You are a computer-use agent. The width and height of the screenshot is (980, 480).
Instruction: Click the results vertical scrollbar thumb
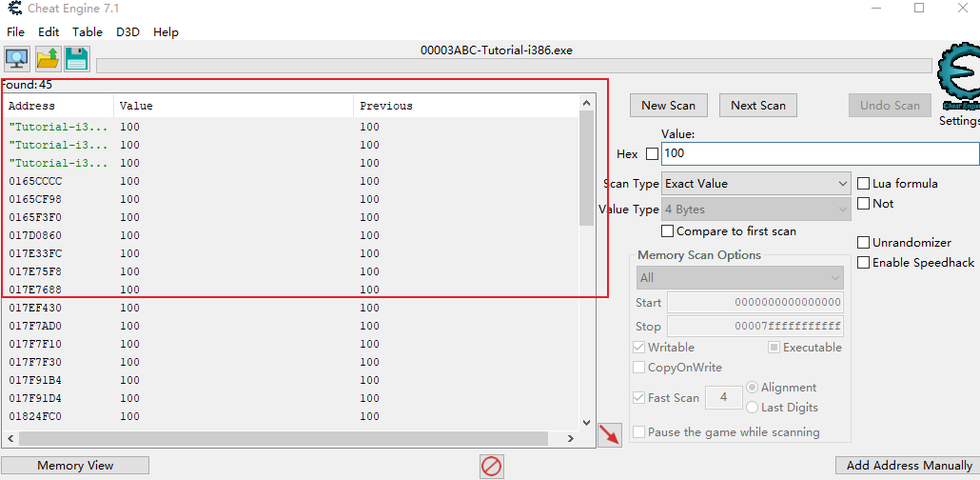(x=586, y=169)
